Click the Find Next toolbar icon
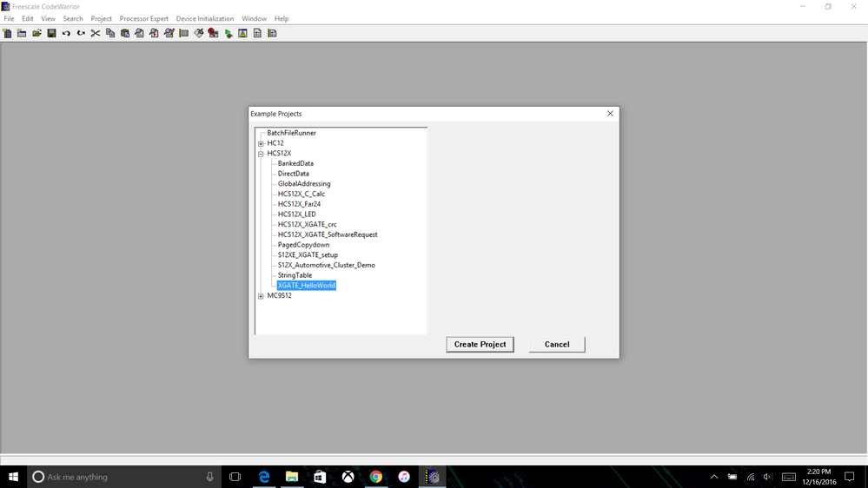 click(x=155, y=33)
